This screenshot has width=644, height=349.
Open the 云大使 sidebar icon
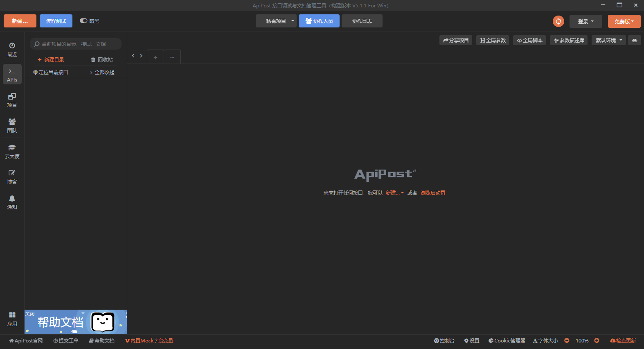[12, 152]
